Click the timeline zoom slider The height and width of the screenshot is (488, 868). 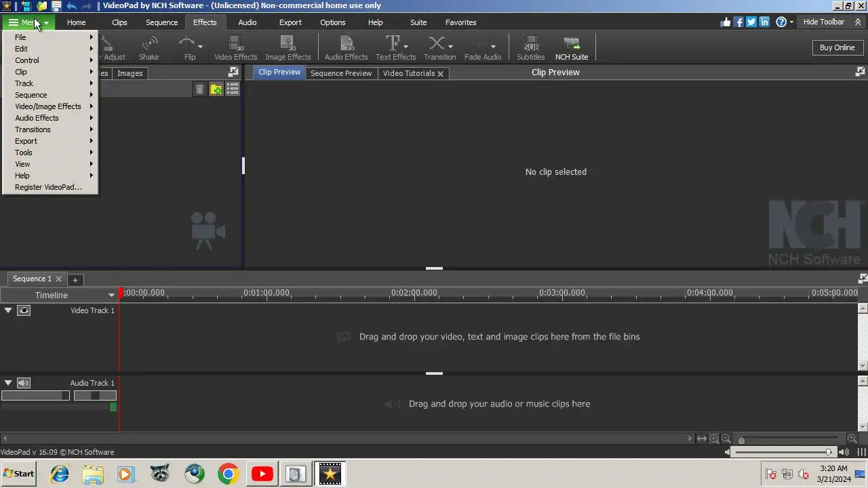coord(790,439)
